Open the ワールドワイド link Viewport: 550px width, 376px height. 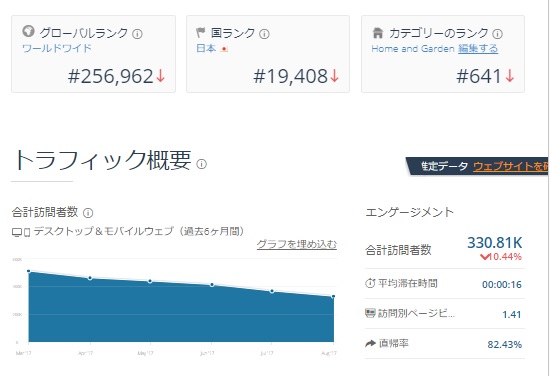pyautogui.click(x=56, y=48)
